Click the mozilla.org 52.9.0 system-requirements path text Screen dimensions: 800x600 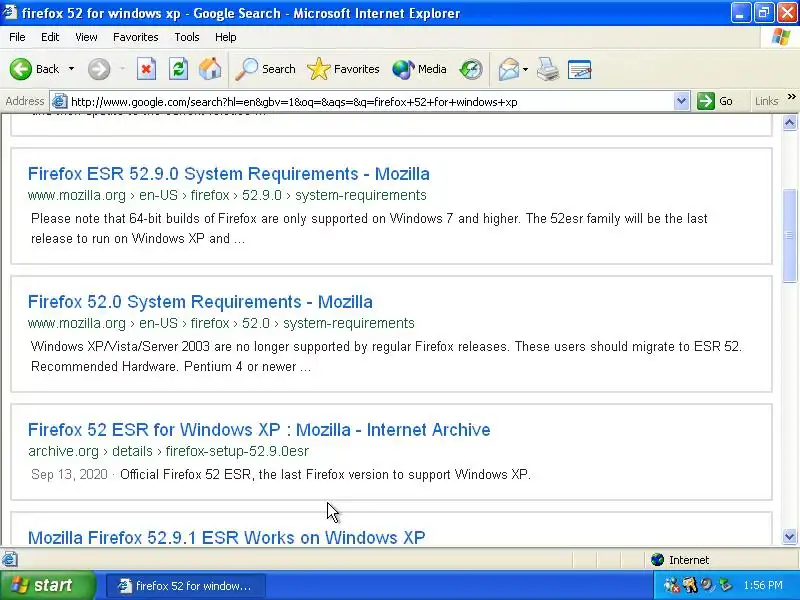point(227,195)
